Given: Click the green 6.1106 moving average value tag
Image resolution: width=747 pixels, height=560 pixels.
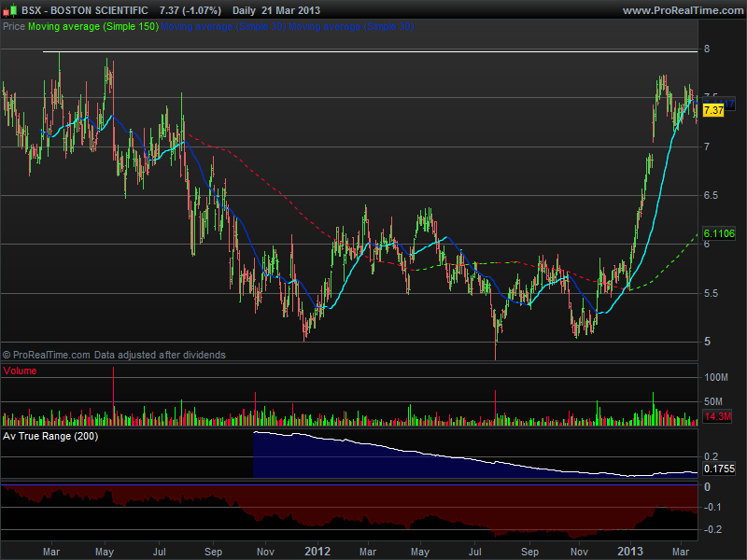Looking at the screenshot, I should (717, 233).
